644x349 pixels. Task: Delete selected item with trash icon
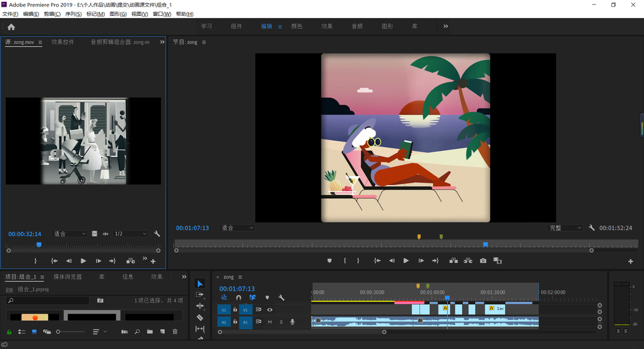(175, 332)
